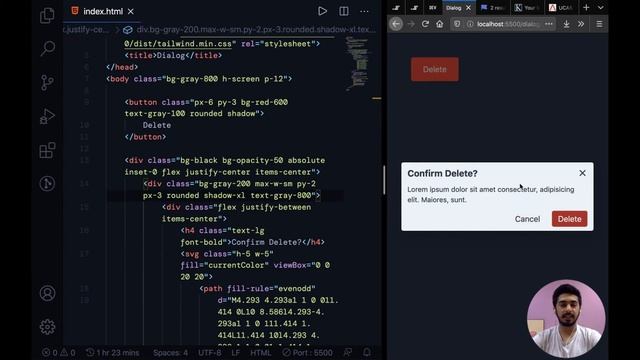Show errors and warnings in status bar
Viewport: 640px width, 360px height.
pyautogui.click(x=59, y=353)
